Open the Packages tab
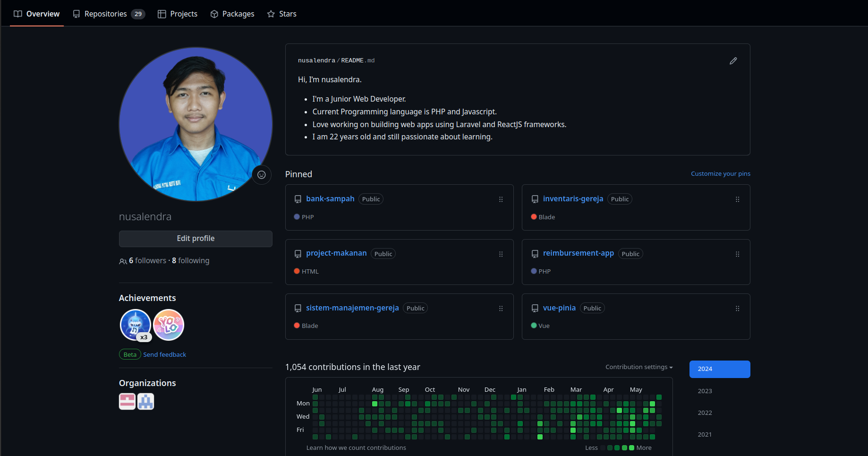The image size is (868, 456). [232, 14]
